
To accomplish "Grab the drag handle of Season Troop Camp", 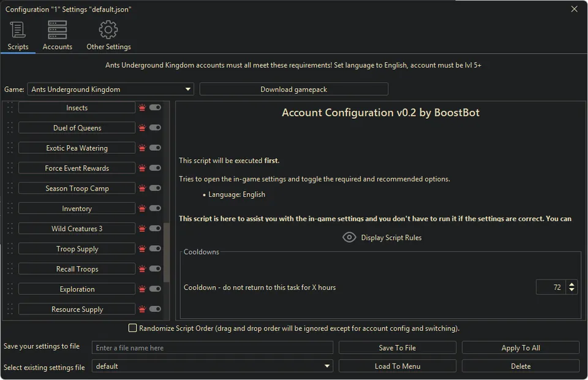I will coord(10,188).
